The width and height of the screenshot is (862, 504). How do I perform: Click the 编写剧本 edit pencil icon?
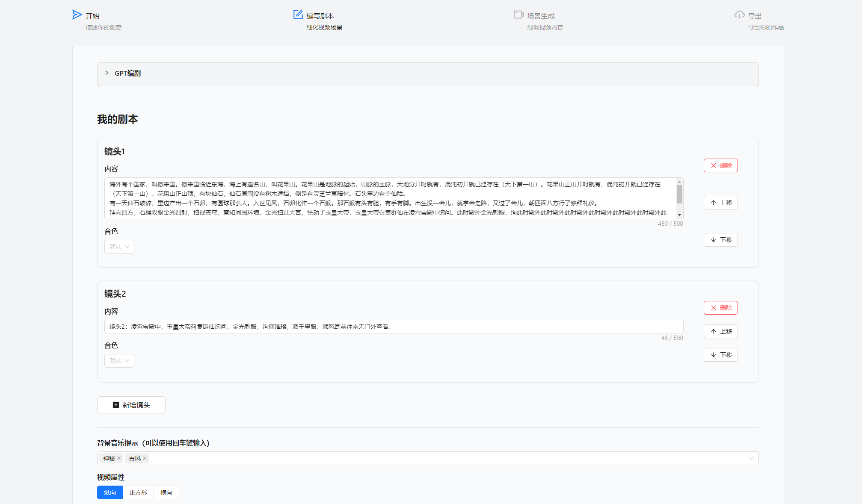[298, 15]
